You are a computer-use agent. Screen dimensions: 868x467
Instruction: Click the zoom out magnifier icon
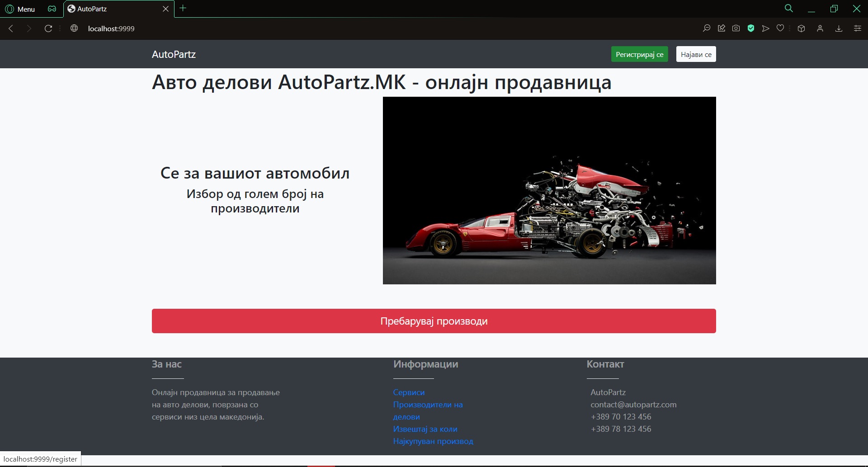point(706,28)
